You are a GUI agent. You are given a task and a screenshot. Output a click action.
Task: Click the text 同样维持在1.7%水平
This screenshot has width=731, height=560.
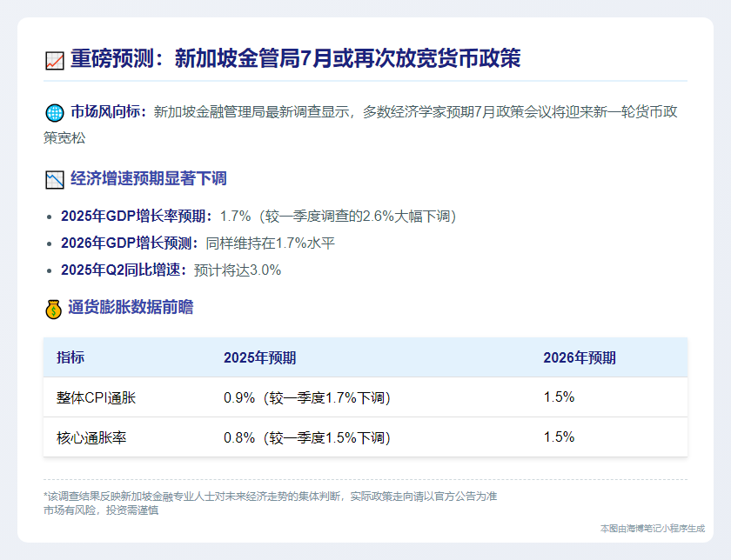[x=271, y=243]
